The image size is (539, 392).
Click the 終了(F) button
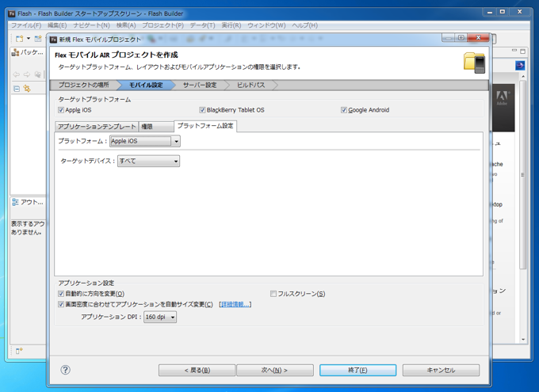point(357,370)
